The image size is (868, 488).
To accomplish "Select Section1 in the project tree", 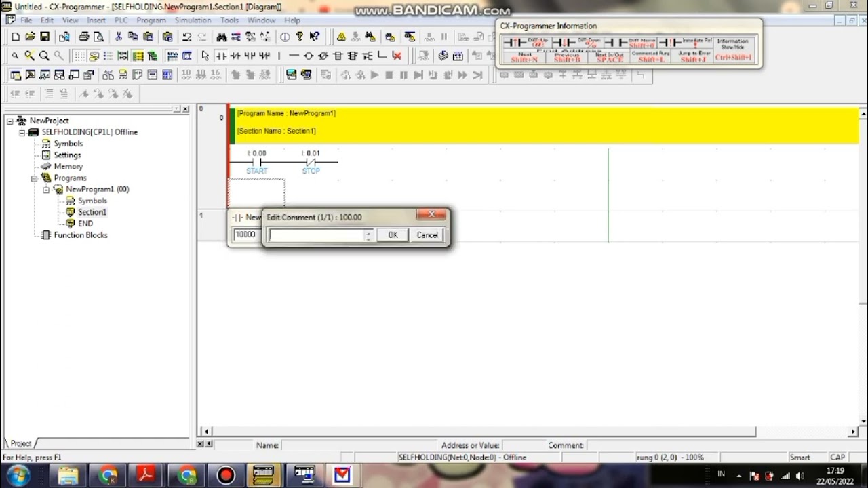I will [92, 212].
